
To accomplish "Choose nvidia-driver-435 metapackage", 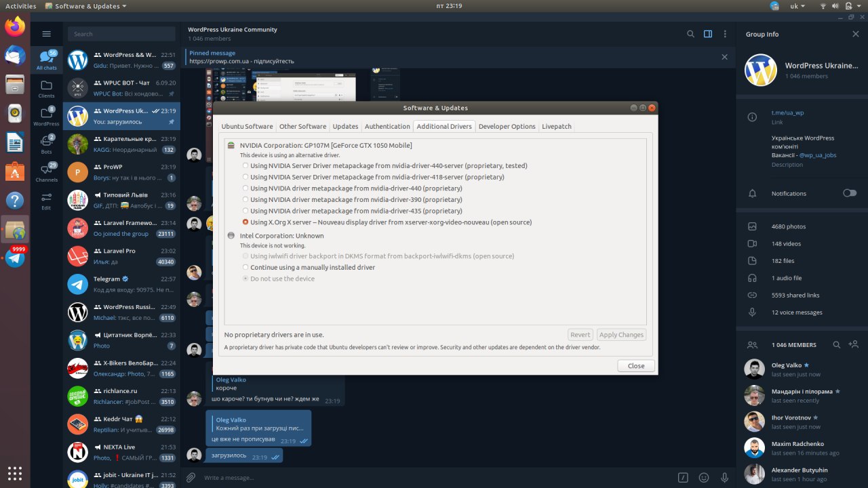I will pos(352,211).
